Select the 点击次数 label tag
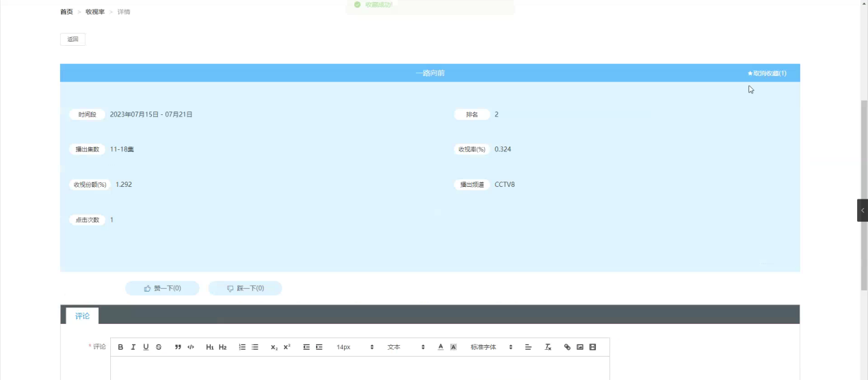Screen dimensions: 868x380 coord(87,220)
